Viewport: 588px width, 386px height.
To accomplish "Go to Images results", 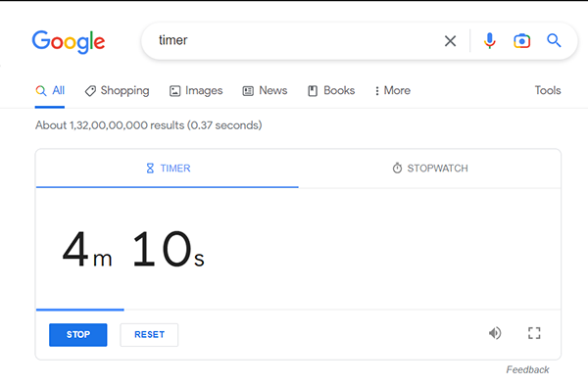I will coord(196,91).
